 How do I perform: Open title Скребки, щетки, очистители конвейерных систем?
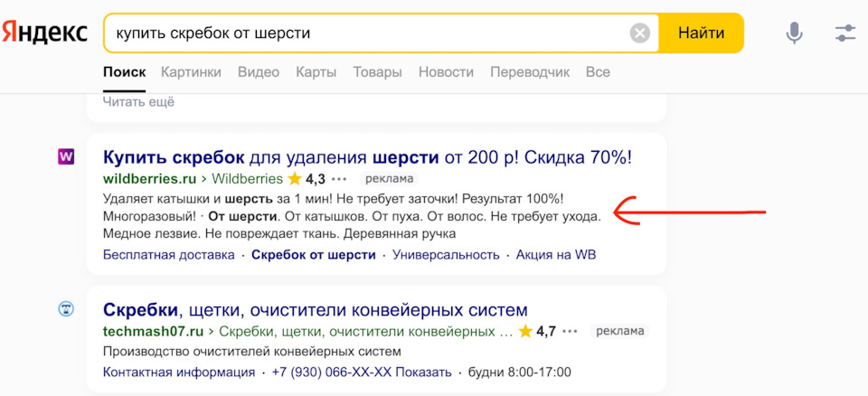(x=316, y=309)
